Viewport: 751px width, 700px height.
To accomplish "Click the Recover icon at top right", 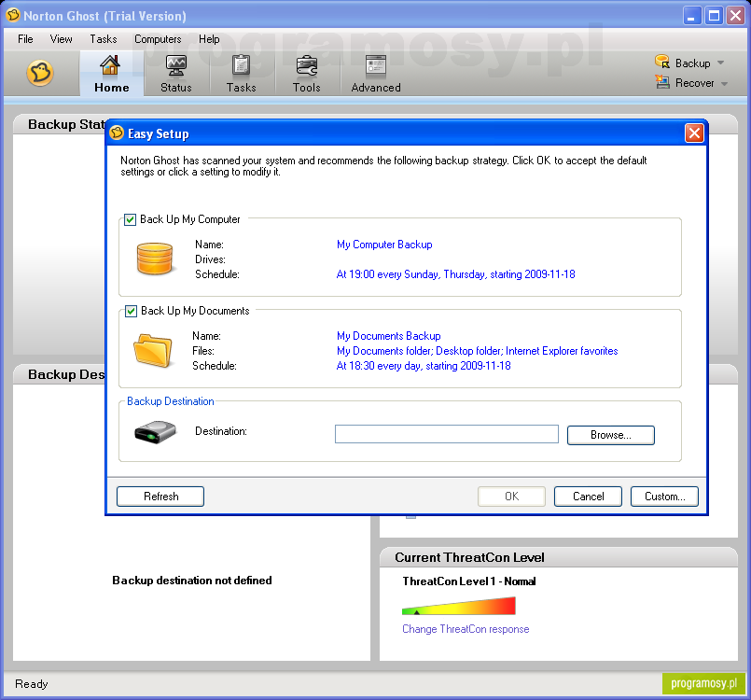I will pyautogui.click(x=662, y=82).
